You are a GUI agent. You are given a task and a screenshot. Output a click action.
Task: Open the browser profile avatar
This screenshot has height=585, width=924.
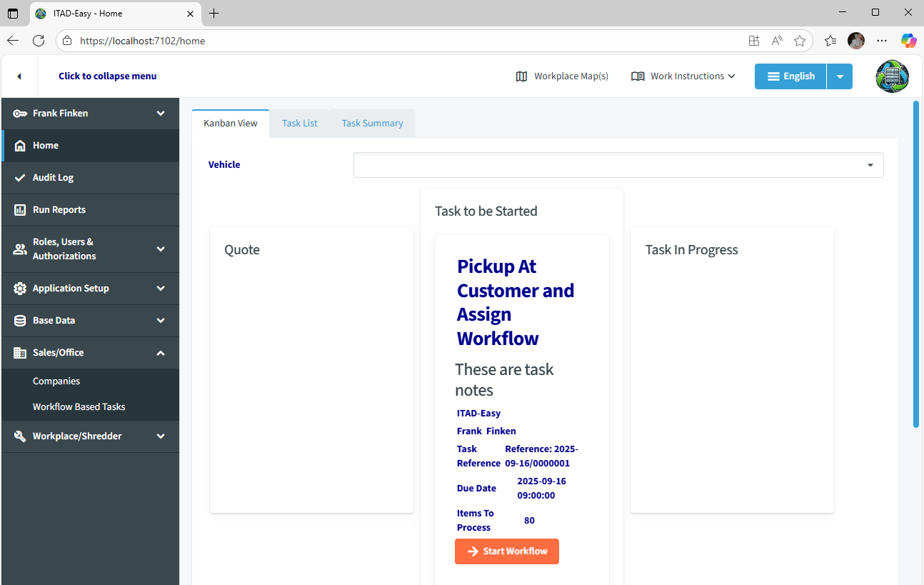pyautogui.click(x=856, y=41)
